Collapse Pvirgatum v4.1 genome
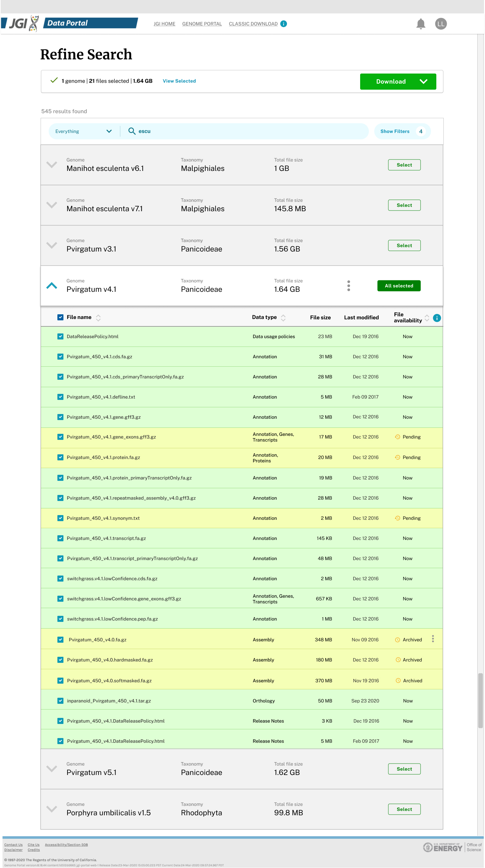This screenshot has height=868, width=485. [x=52, y=286]
